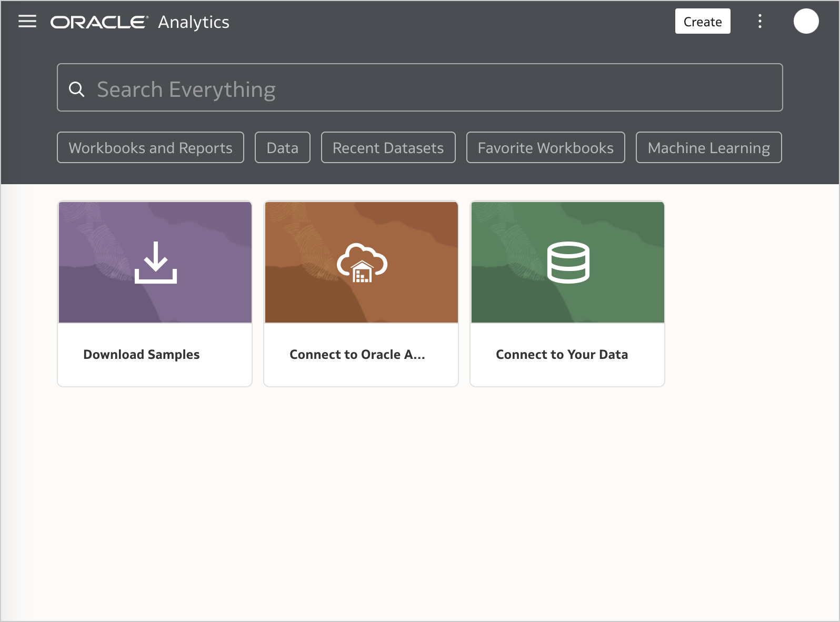Screen dimensions: 840x622
Task: Click the Analytics title text
Action: (x=194, y=22)
